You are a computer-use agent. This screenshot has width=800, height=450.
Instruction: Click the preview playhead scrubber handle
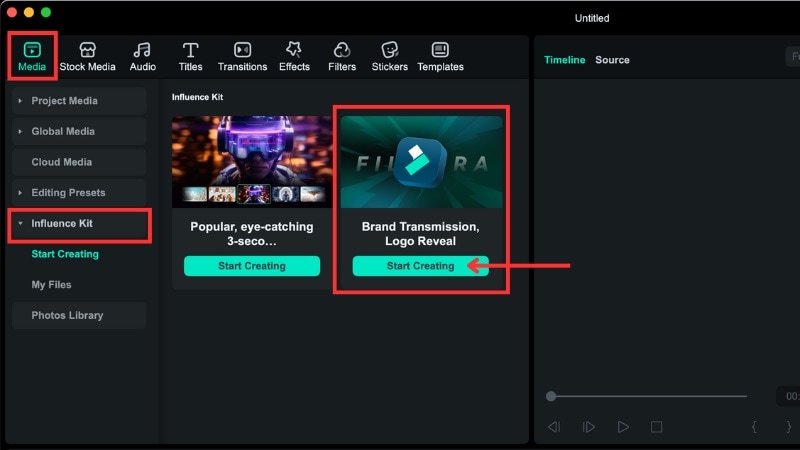(551, 396)
